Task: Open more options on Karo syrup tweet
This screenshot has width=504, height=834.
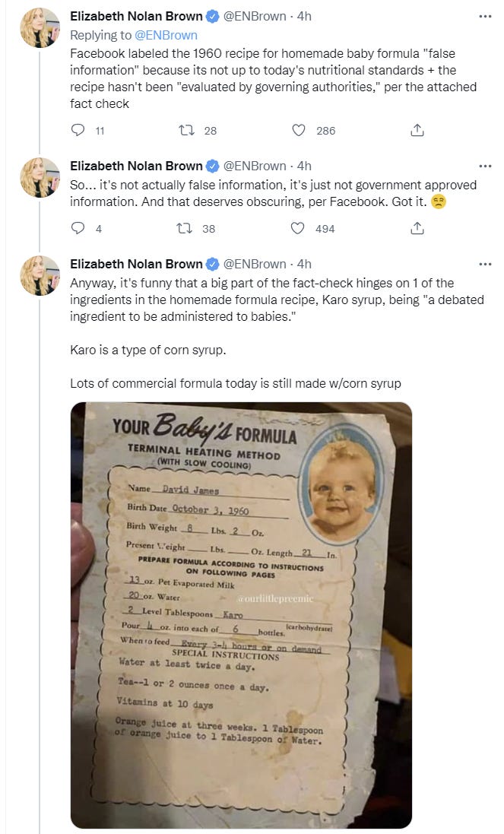Action: pyautogui.click(x=485, y=264)
